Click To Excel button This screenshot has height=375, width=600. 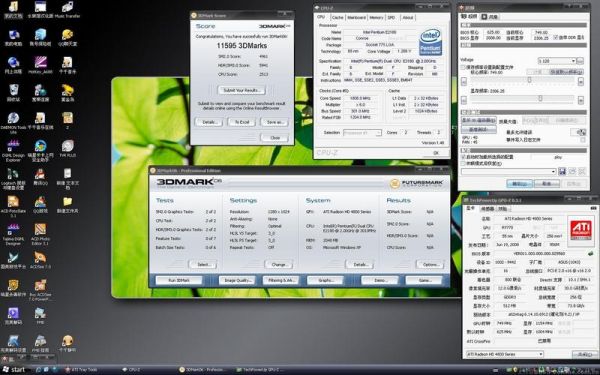click(x=241, y=122)
